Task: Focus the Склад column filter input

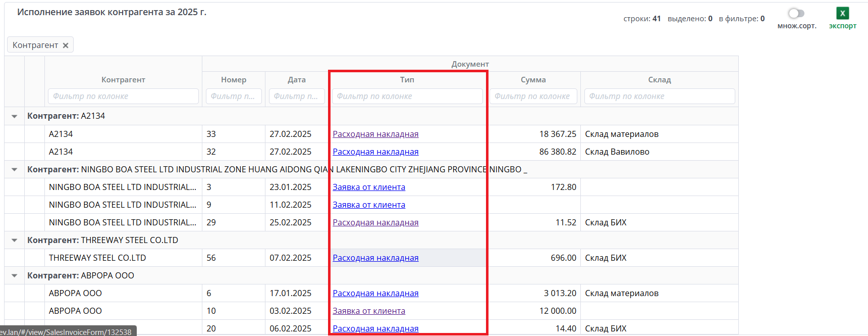Action: 659,97
